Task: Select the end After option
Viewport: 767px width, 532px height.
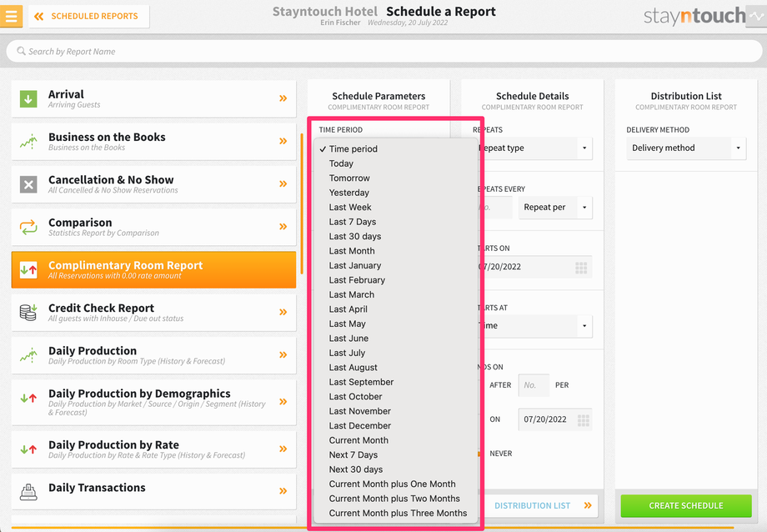Action: (500, 385)
